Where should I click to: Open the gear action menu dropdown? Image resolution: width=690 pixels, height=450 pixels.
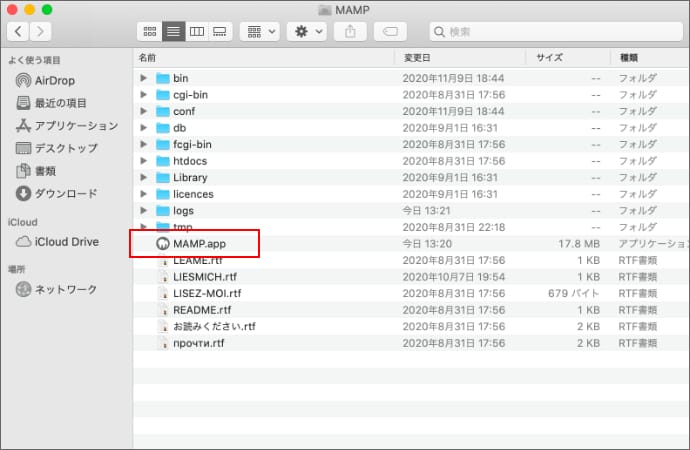coord(305,32)
